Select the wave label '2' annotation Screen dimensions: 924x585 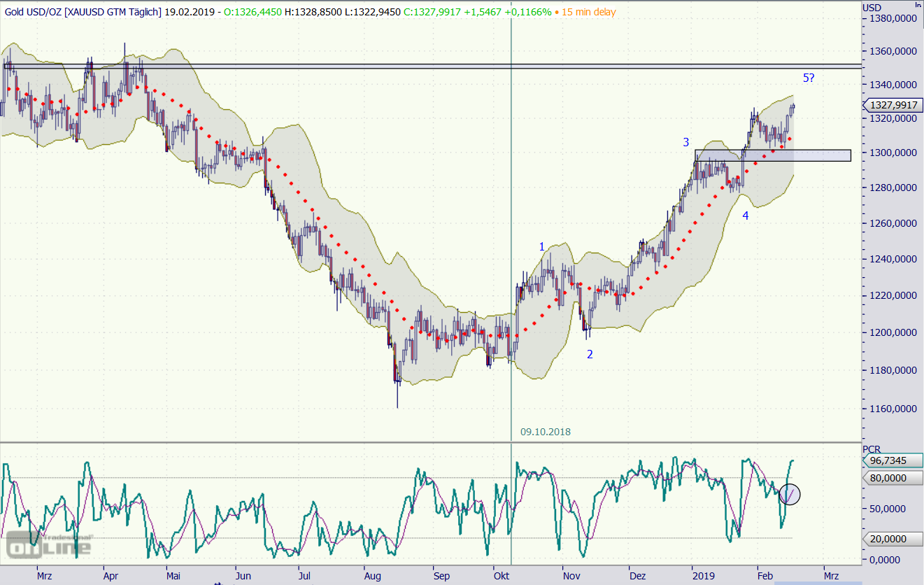tap(590, 354)
